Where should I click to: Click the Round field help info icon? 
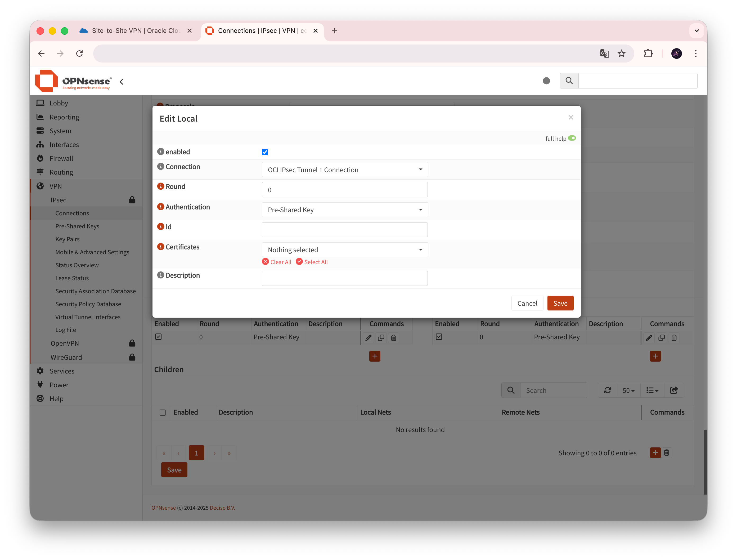[x=161, y=186]
